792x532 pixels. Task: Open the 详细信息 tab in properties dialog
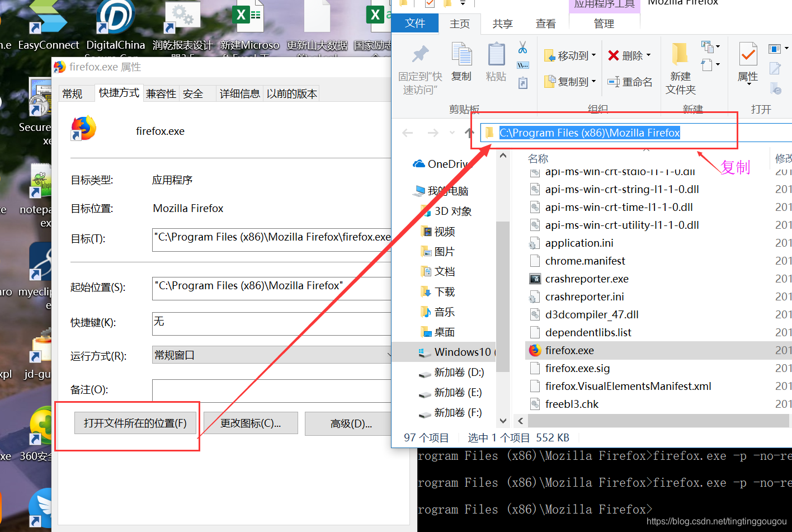[240, 93]
